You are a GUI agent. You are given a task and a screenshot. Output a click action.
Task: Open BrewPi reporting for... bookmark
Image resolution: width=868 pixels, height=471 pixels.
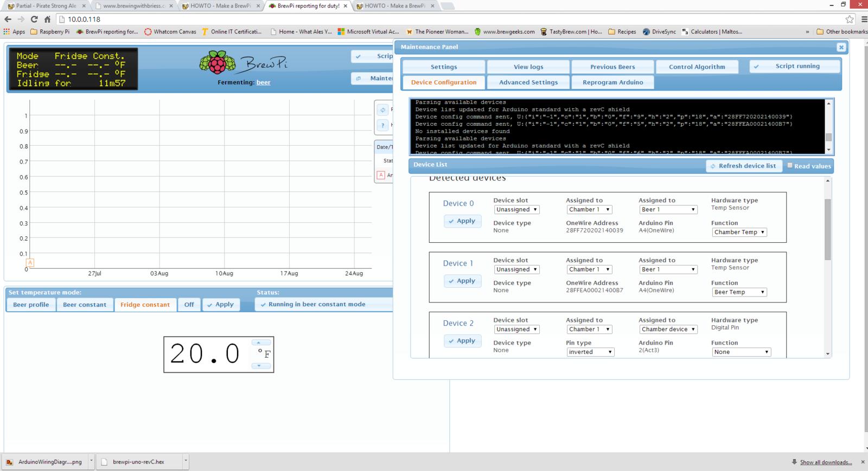pyautogui.click(x=107, y=31)
